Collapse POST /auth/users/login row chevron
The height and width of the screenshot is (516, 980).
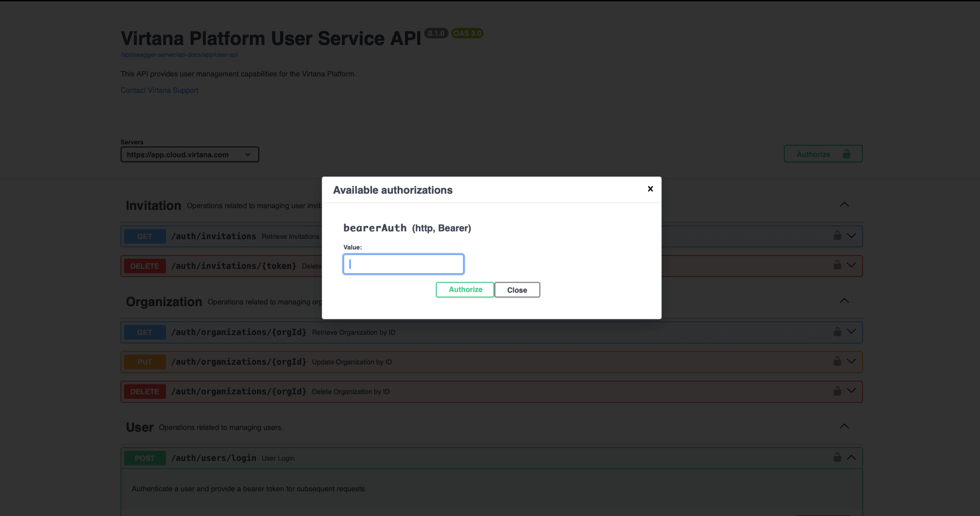851,457
